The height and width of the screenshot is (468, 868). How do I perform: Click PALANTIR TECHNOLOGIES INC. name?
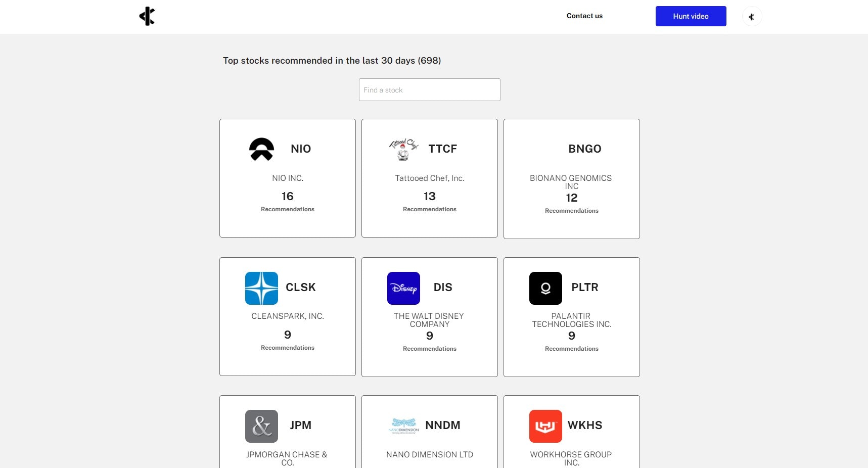571,320
